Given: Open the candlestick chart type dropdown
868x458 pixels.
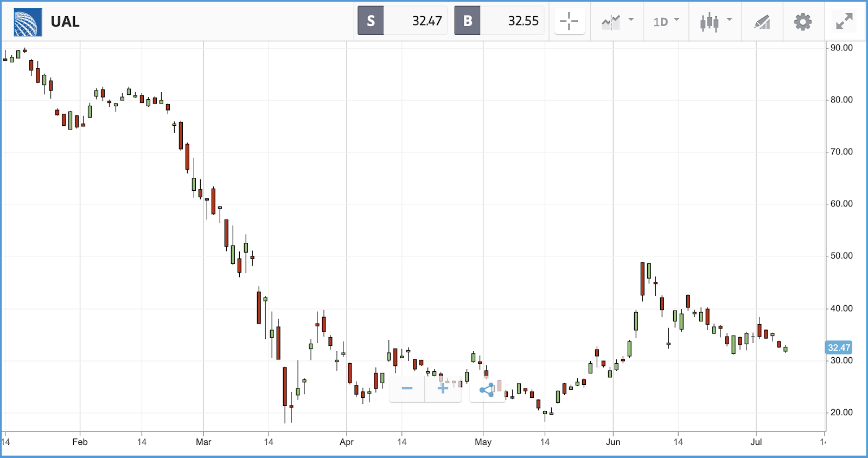Looking at the screenshot, I should coord(716,22).
